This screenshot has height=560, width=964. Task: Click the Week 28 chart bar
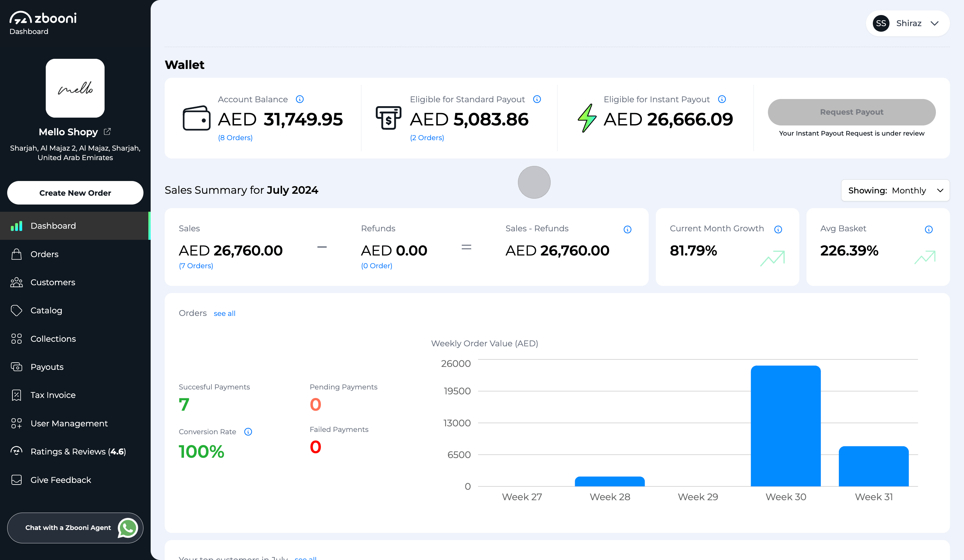[610, 482]
